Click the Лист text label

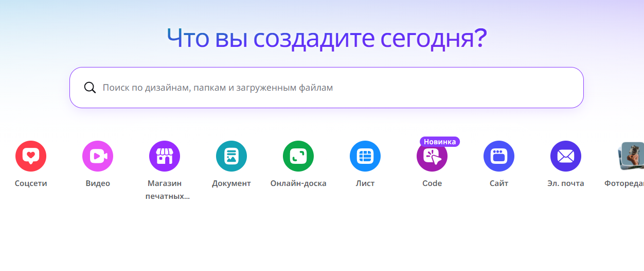pos(365,183)
